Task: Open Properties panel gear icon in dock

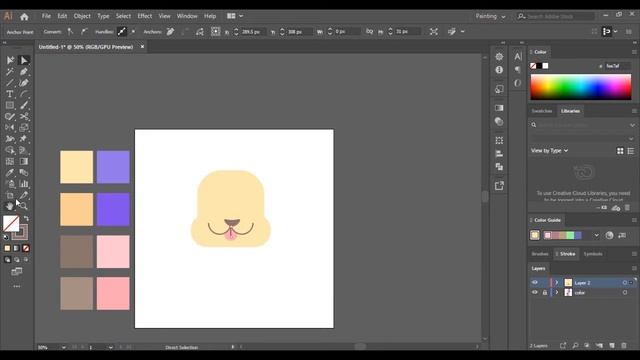Action: click(x=499, y=57)
